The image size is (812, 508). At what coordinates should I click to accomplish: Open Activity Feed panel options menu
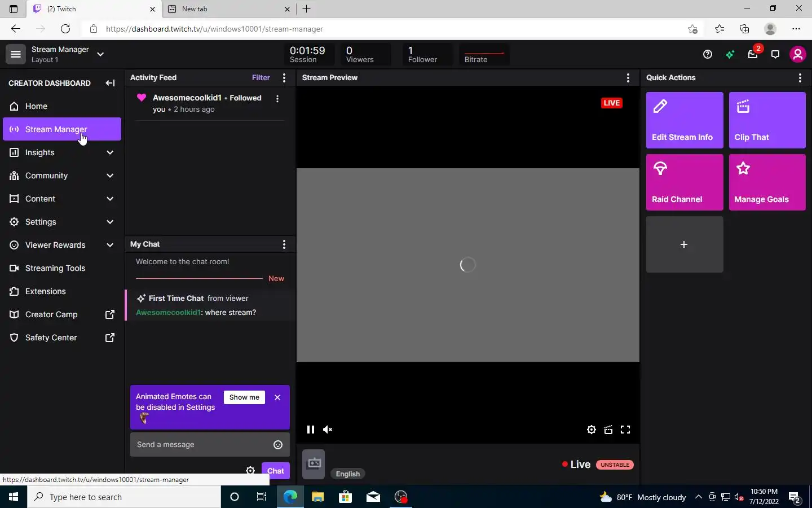coord(284,78)
